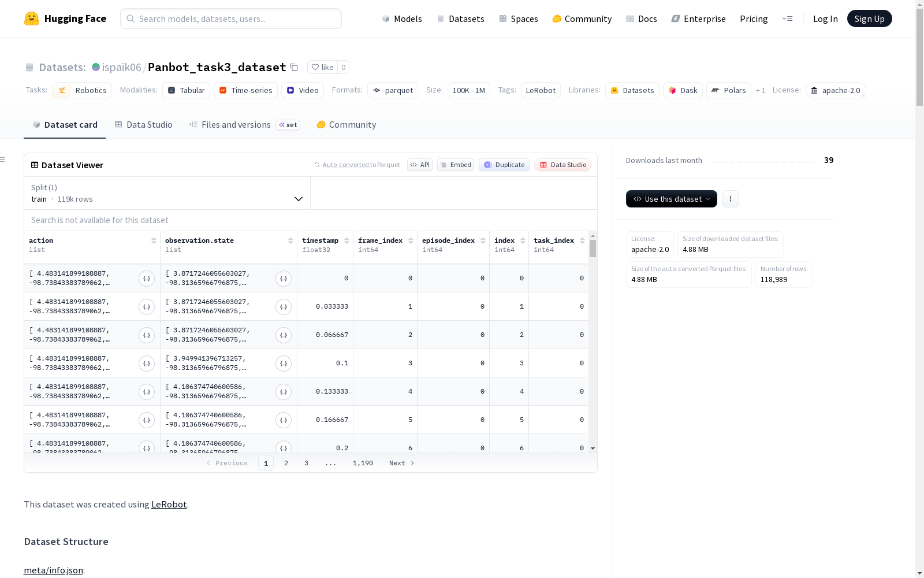Open Spaces in top navigation
The image size is (924, 578).
[x=519, y=18]
